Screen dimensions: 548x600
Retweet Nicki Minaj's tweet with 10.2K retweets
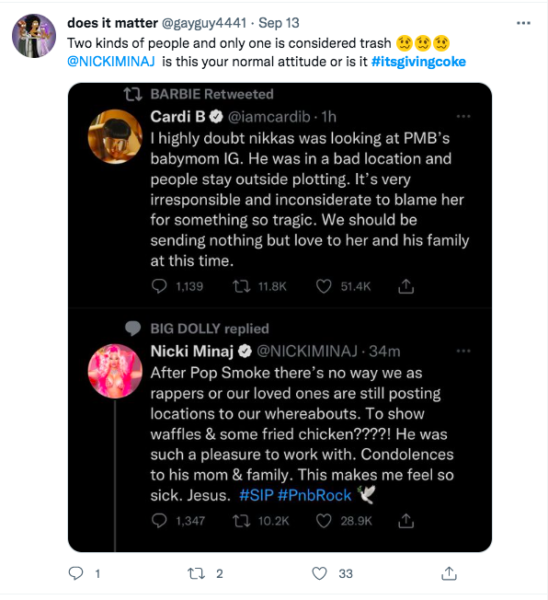click(241, 521)
